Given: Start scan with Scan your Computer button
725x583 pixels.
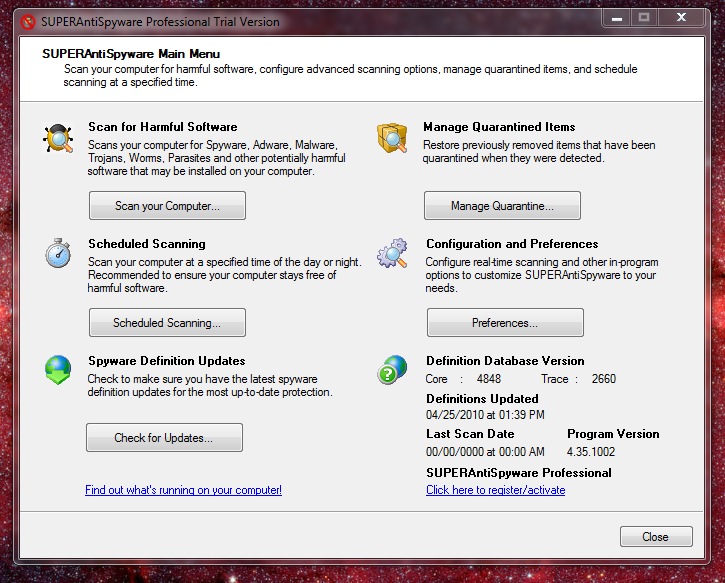Looking at the screenshot, I should (167, 206).
